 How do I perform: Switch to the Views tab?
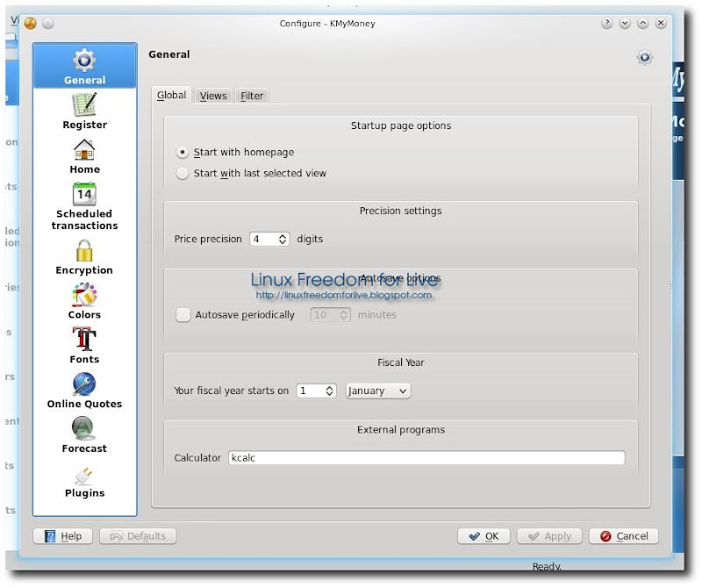tap(213, 96)
